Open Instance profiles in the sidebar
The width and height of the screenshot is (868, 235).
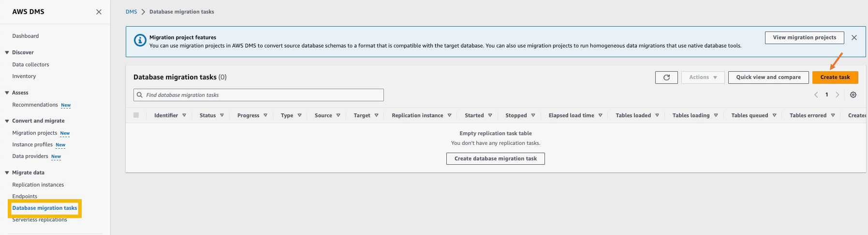click(x=32, y=144)
